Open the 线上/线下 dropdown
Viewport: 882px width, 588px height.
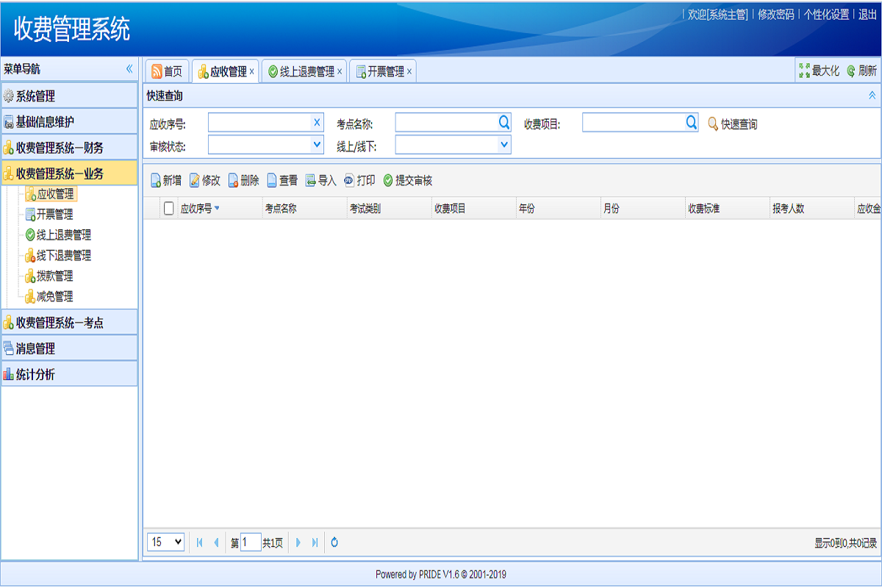click(504, 145)
